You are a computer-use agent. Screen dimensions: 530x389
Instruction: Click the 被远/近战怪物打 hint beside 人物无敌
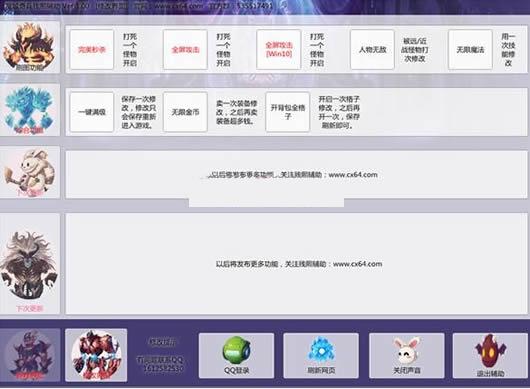[x=414, y=50]
